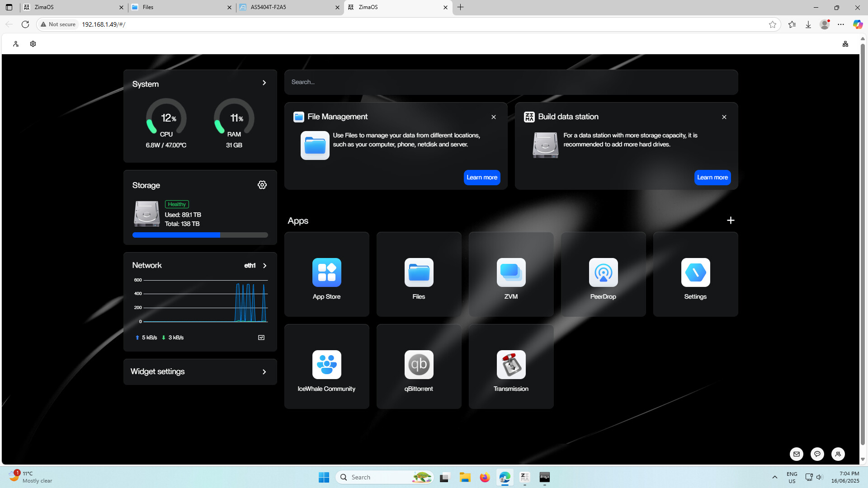Click the browser address bar URL
Viewport: 868px width, 488px height.
coord(104,24)
